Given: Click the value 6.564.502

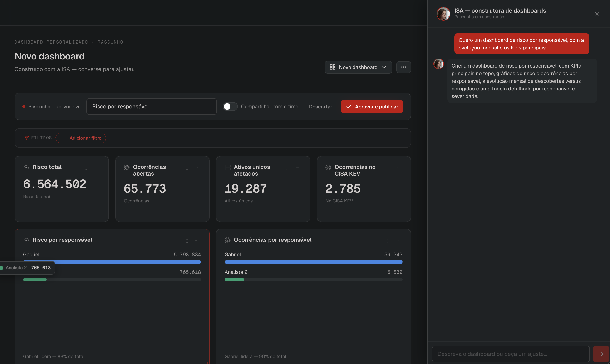Looking at the screenshot, I should tap(55, 184).
